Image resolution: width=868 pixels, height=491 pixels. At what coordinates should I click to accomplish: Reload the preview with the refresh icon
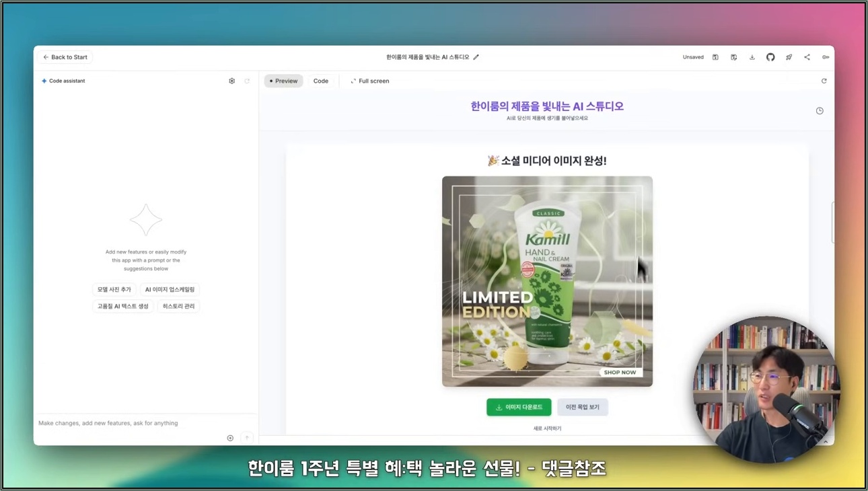pos(824,81)
